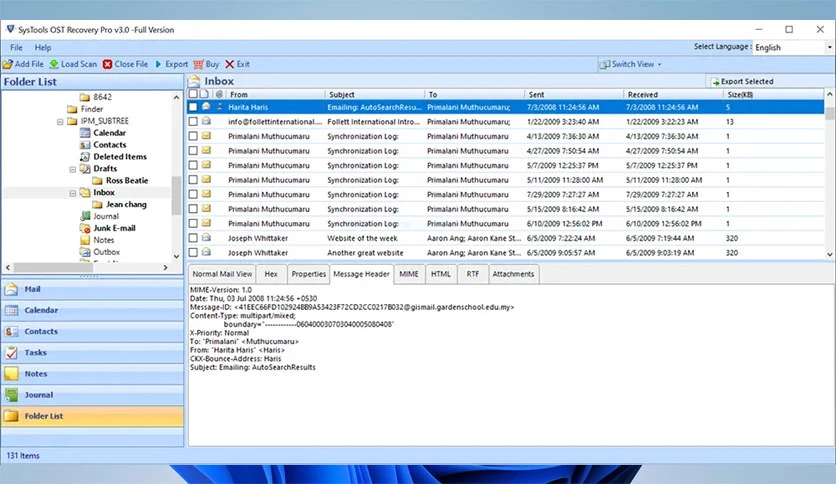Open the Switch View dropdown arrow

(660, 64)
